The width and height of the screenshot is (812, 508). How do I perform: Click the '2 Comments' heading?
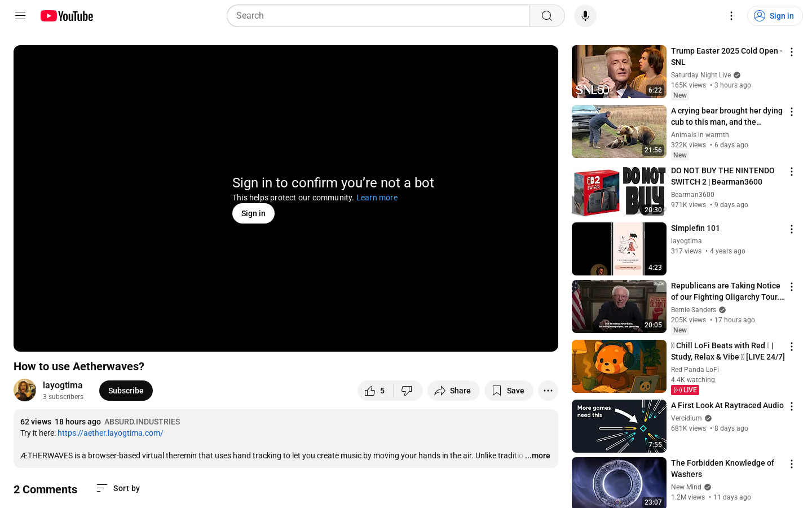click(45, 489)
